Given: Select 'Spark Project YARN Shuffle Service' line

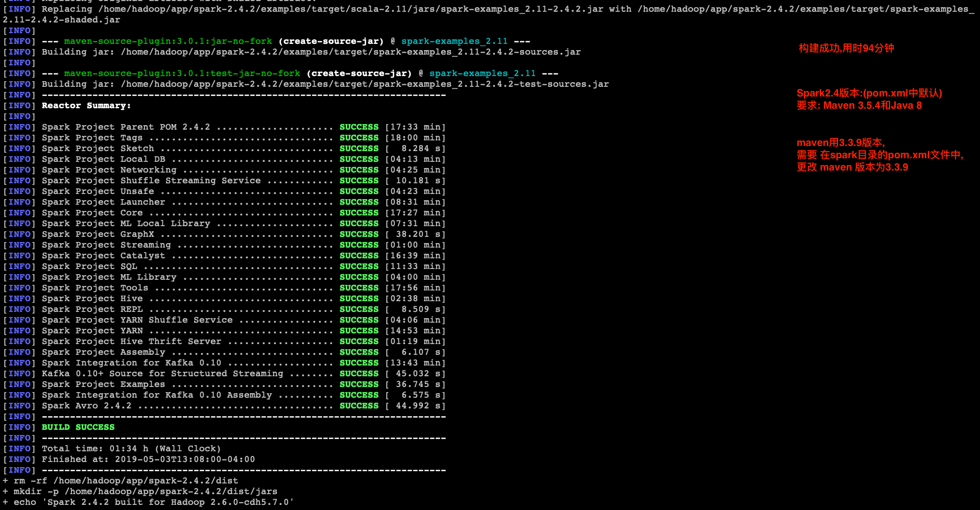Looking at the screenshot, I should [x=225, y=320].
